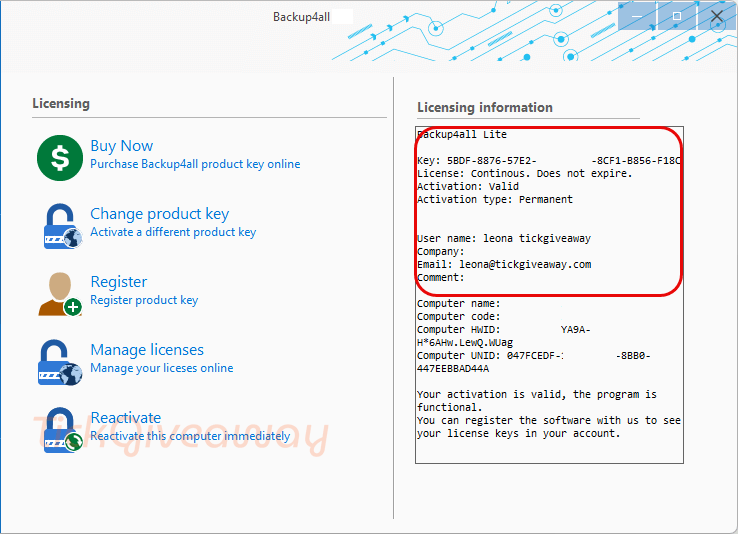
Task: Click User name: leona tickgiveaway line
Action: click(504, 239)
